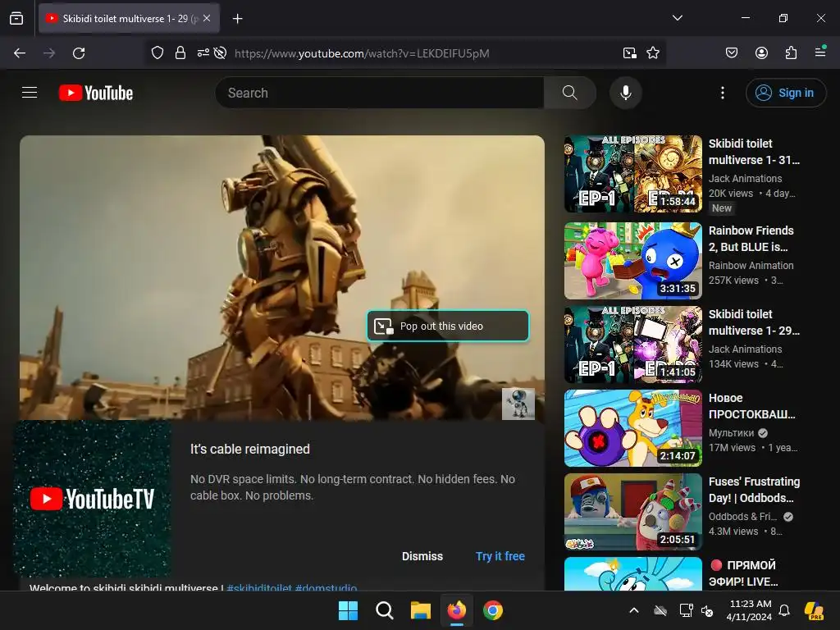Open Firefox account icon

pyautogui.click(x=761, y=52)
